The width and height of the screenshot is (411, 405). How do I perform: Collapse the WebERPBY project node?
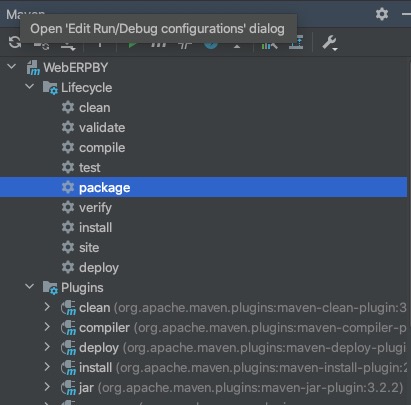[12, 67]
